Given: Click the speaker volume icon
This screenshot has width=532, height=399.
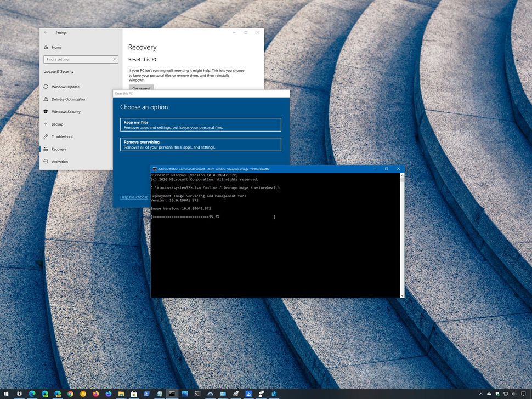Looking at the screenshot, I should [x=514, y=394].
